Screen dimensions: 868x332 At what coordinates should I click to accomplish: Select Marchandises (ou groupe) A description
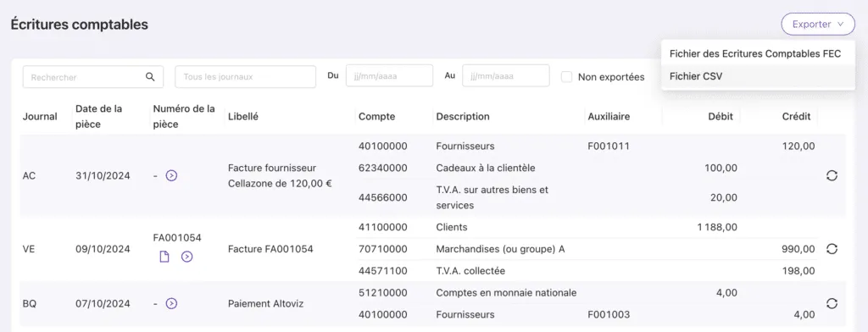pos(500,249)
